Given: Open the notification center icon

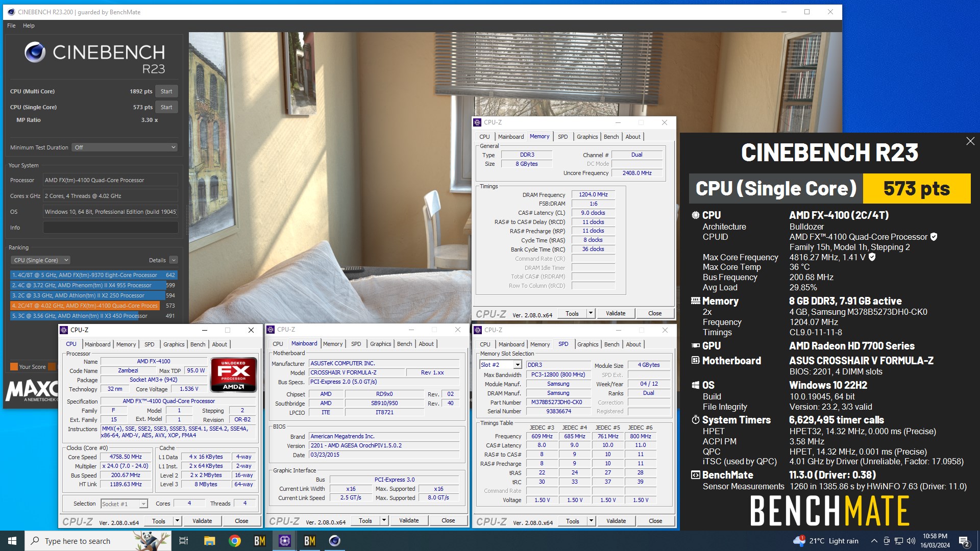Looking at the screenshot, I should [964, 541].
